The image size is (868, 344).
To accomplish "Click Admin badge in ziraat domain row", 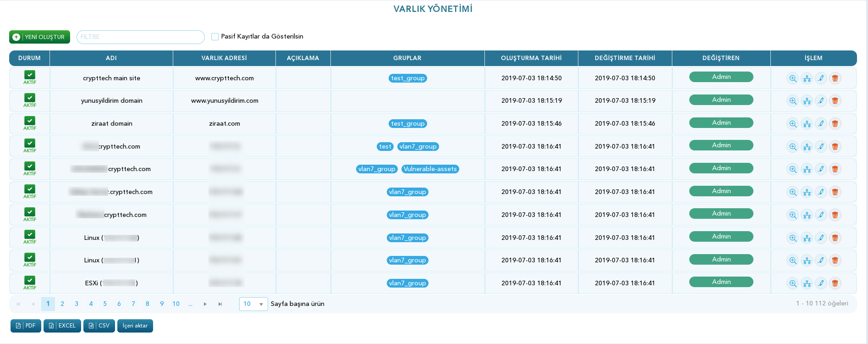I will click(x=721, y=123).
